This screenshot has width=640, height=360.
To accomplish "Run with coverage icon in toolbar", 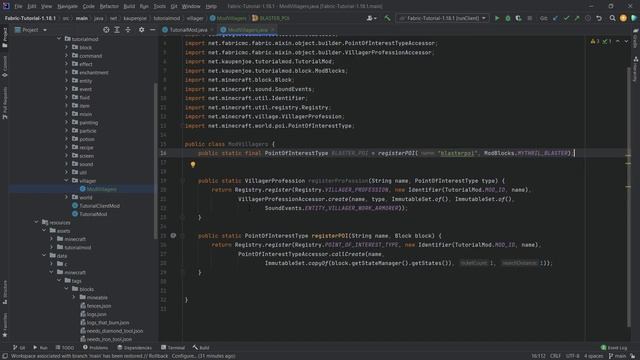I will pyautogui.click(x=518, y=18).
